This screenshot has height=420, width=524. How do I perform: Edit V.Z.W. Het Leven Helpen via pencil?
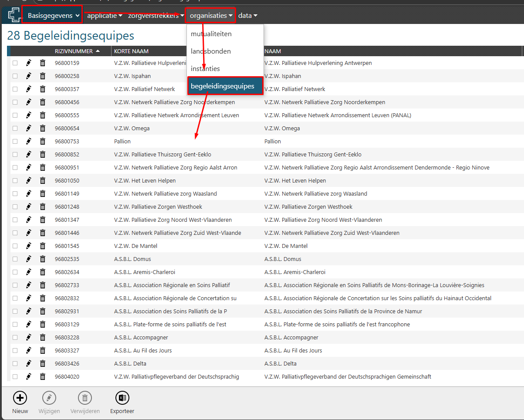[29, 181]
